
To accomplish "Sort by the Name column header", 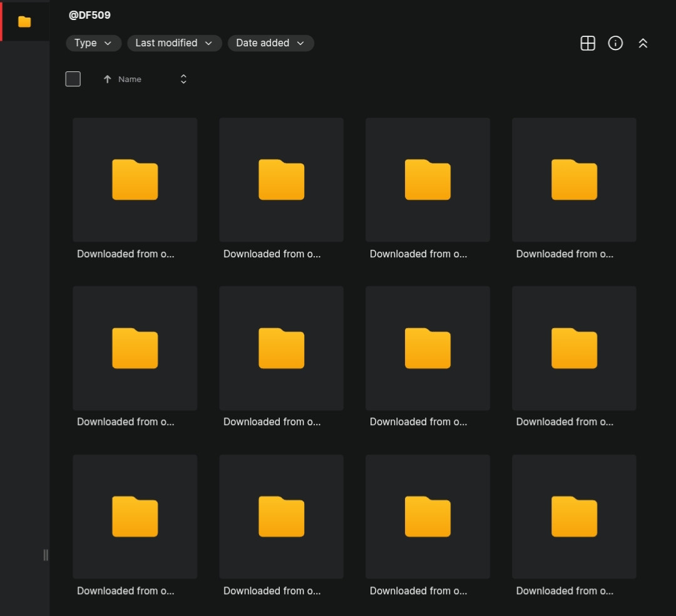I will coord(130,80).
